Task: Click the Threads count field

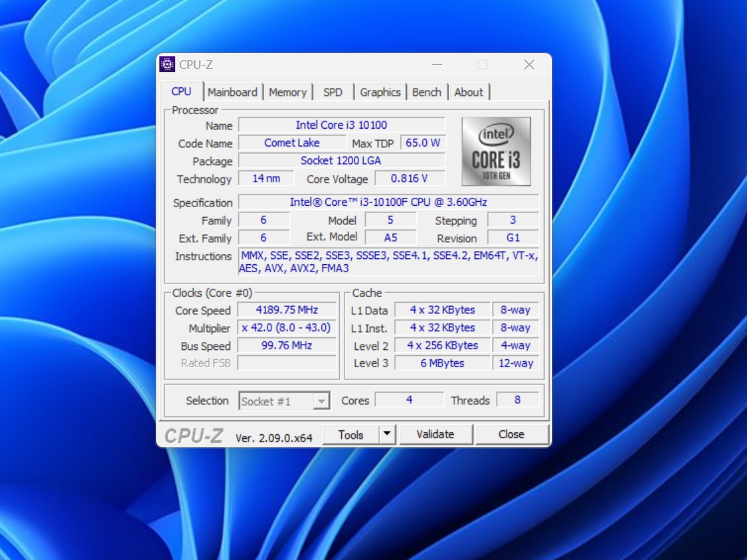Action: [518, 400]
